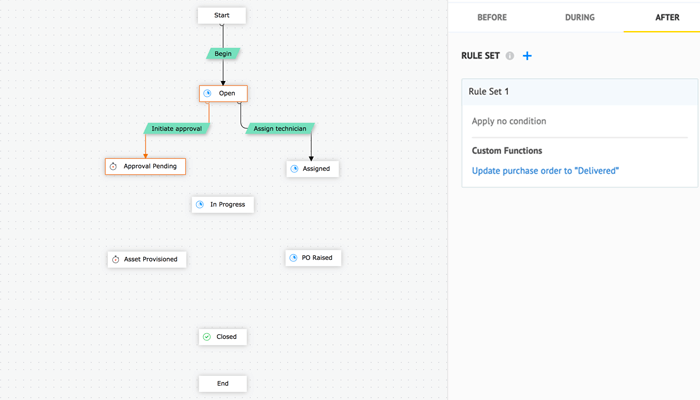The width and height of the screenshot is (700, 400).
Task: Select the Assign technician transition
Action: pyautogui.click(x=278, y=129)
